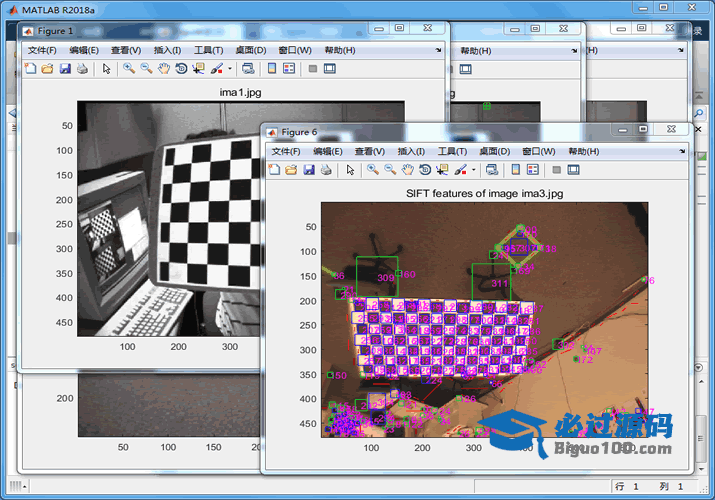Print Figure 1 using the printer icon
The image size is (715, 500).
(x=82, y=69)
